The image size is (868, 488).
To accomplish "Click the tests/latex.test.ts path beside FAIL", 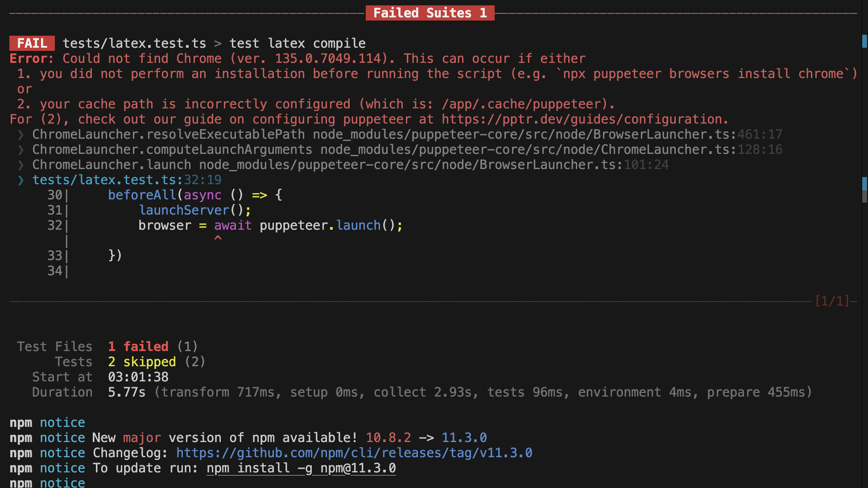I will pos(134,43).
